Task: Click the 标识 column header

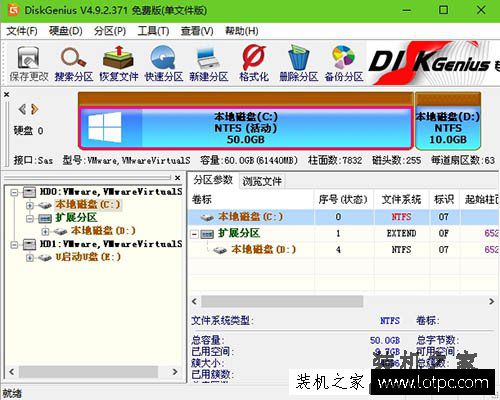Action: (444, 200)
